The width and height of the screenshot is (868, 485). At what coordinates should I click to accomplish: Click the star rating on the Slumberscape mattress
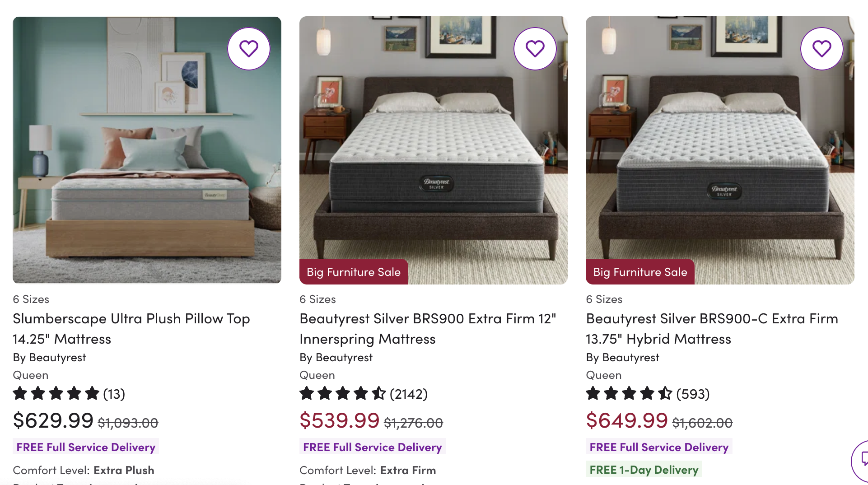[x=56, y=393]
